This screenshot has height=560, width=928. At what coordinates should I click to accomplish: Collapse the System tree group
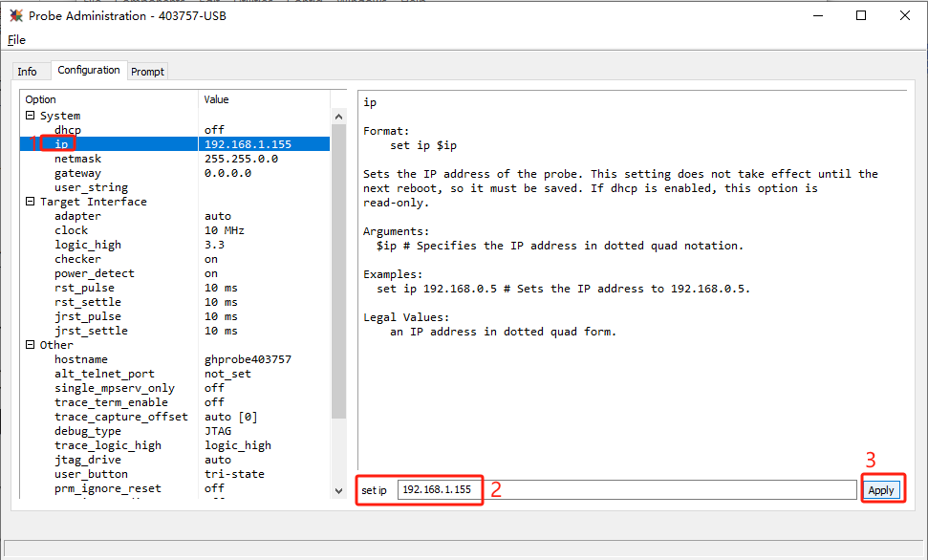31,116
